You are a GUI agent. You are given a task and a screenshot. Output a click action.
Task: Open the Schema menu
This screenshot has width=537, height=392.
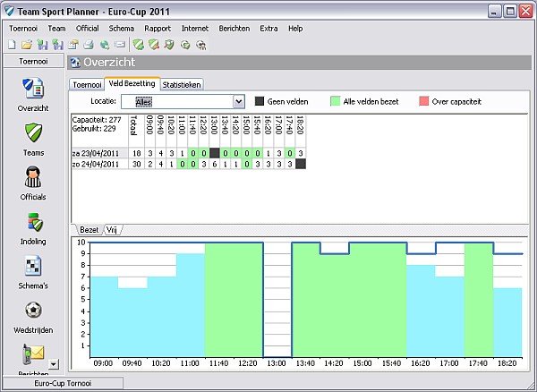(x=121, y=29)
